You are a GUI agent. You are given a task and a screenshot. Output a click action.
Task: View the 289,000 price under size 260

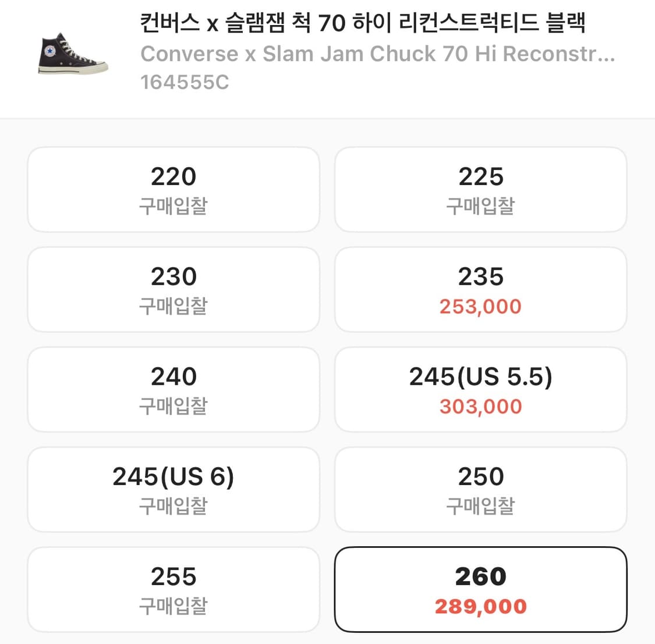point(479,606)
